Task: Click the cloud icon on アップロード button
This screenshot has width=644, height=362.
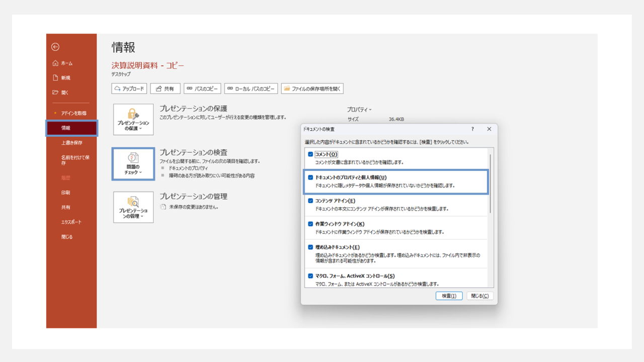Action: pos(118,88)
